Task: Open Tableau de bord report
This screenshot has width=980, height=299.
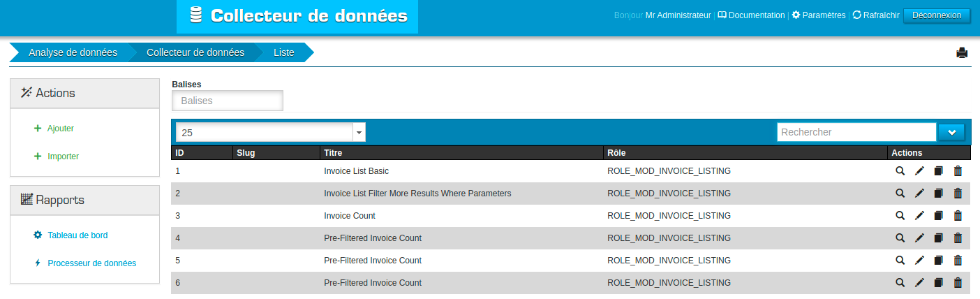Action: pos(77,235)
